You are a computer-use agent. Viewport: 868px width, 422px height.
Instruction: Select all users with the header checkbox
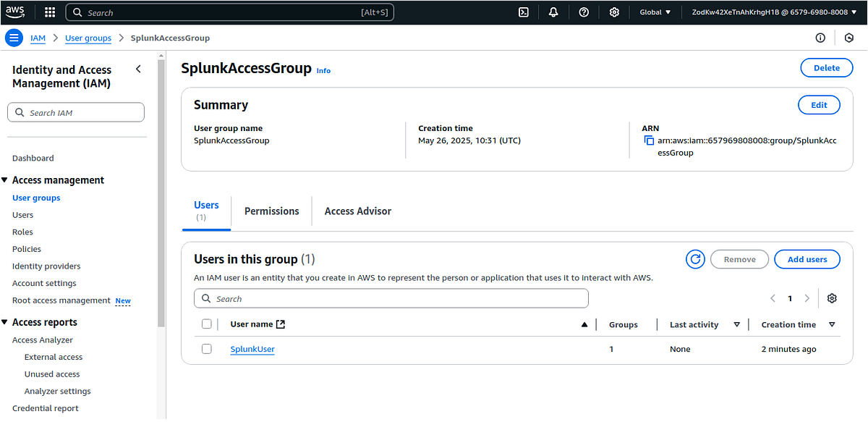click(x=207, y=324)
